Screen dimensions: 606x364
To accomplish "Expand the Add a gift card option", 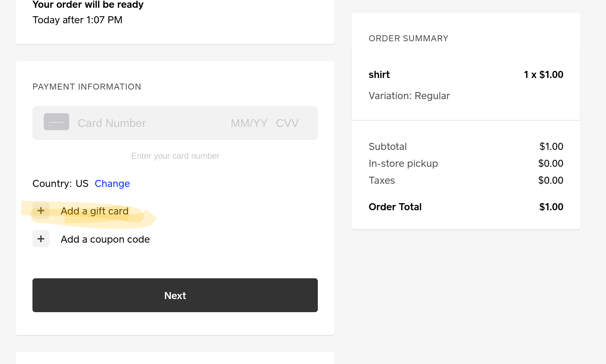I will pos(95,211).
